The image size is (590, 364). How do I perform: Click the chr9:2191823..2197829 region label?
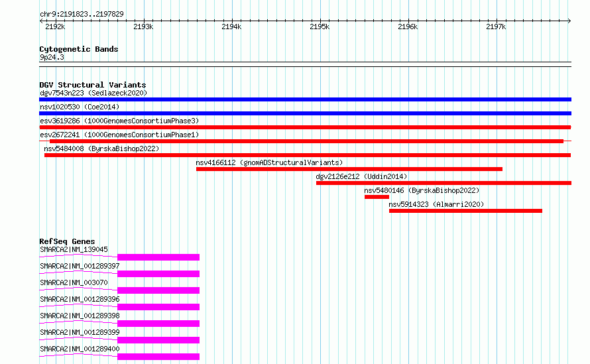pyautogui.click(x=82, y=14)
